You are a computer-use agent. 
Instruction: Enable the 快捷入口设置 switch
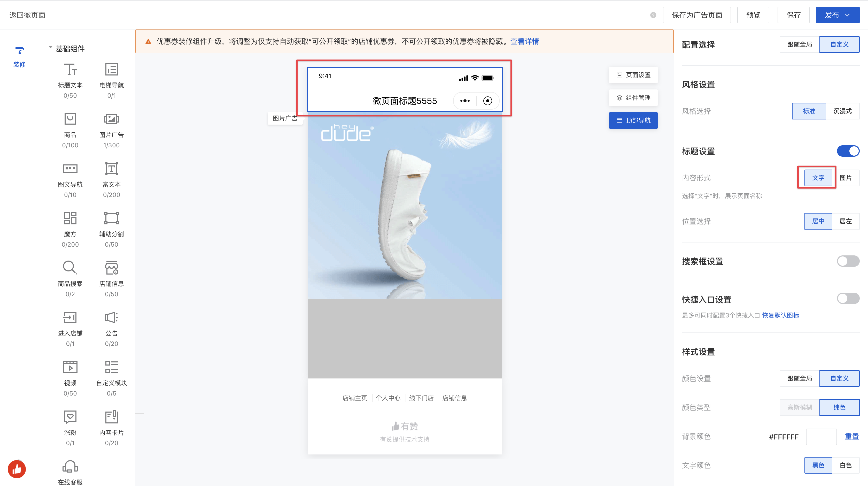pos(848,299)
